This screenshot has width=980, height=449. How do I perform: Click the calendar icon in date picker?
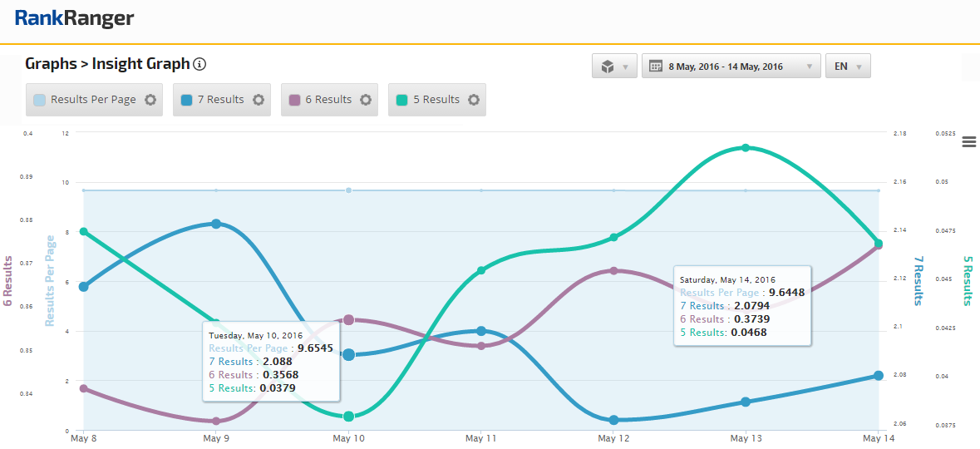pos(655,67)
